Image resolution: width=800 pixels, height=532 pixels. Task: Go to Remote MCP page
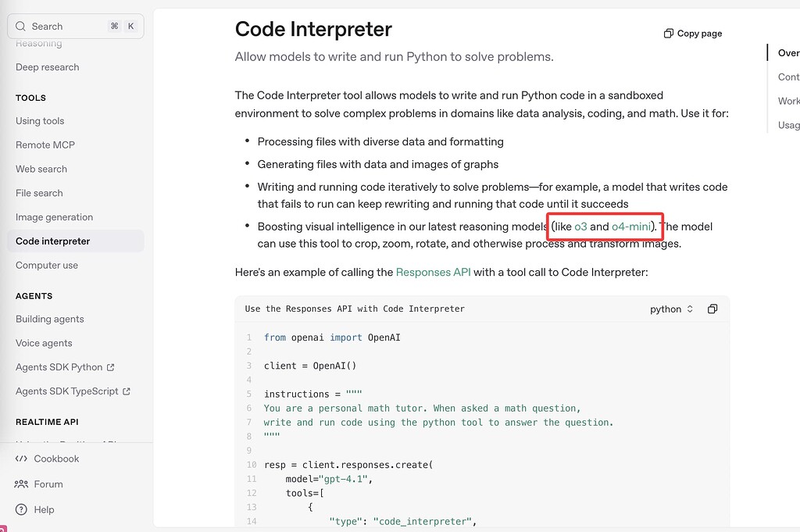click(45, 145)
